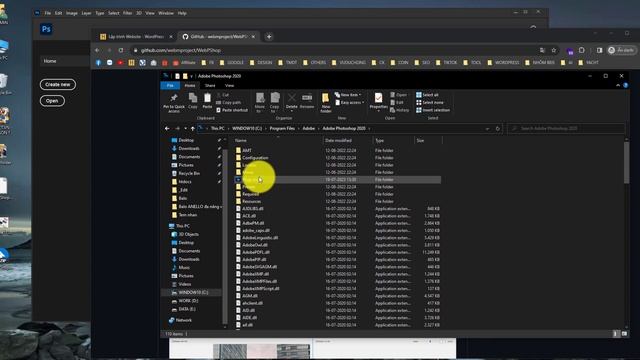The image size is (640, 360).
Task: Click the file list vertical scrollbar
Action: (627, 162)
